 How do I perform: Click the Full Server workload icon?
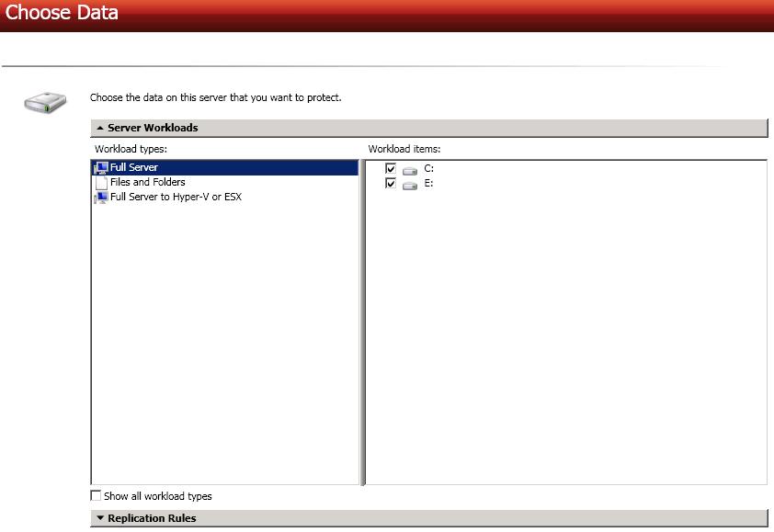click(x=101, y=168)
